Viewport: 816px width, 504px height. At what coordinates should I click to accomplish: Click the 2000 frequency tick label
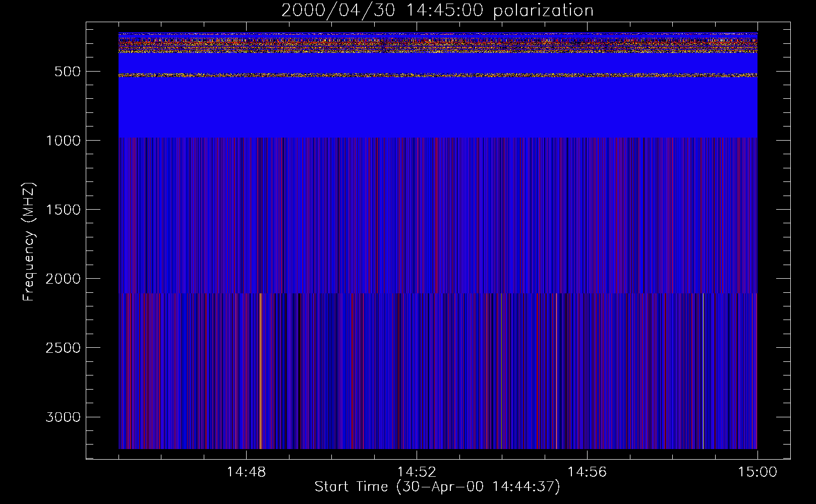pyautogui.click(x=63, y=279)
